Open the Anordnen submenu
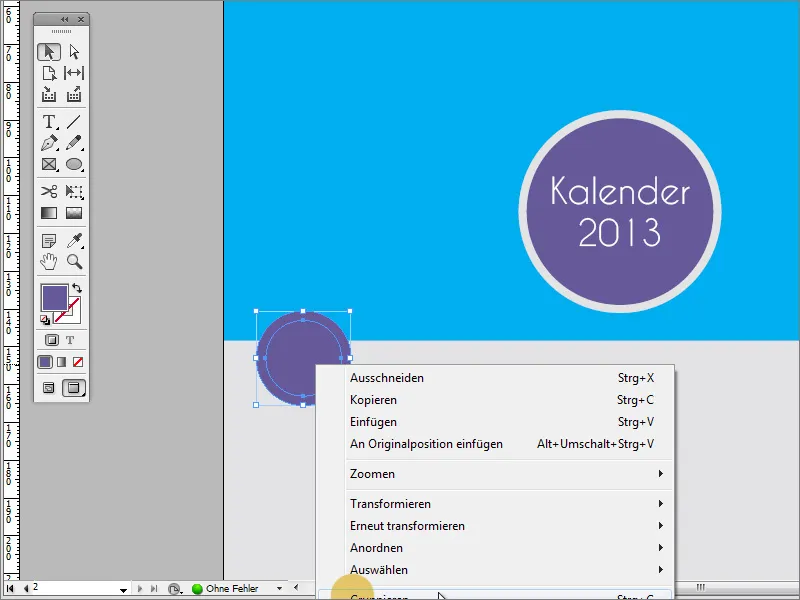 (496, 548)
